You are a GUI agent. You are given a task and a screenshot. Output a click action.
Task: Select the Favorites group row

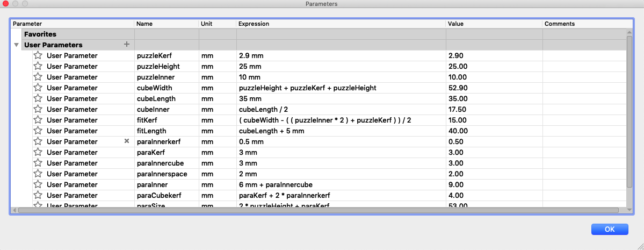[x=40, y=34]
